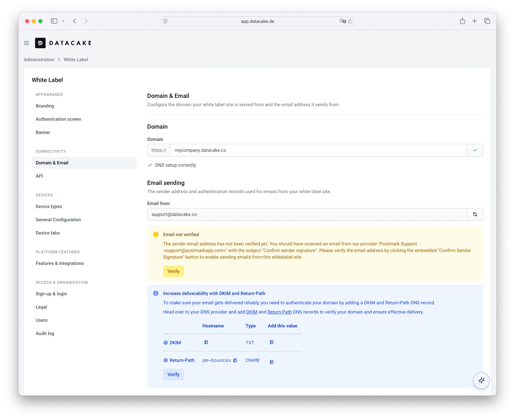Open the Legal settings page
Screen dimensions: 515x420
41,307
